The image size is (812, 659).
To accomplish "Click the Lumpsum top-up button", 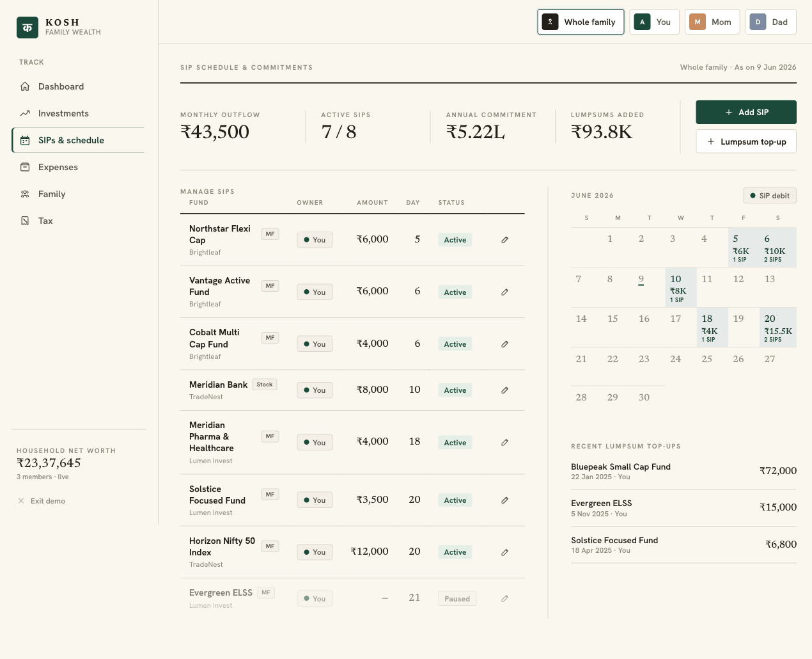I will [746, 141].
